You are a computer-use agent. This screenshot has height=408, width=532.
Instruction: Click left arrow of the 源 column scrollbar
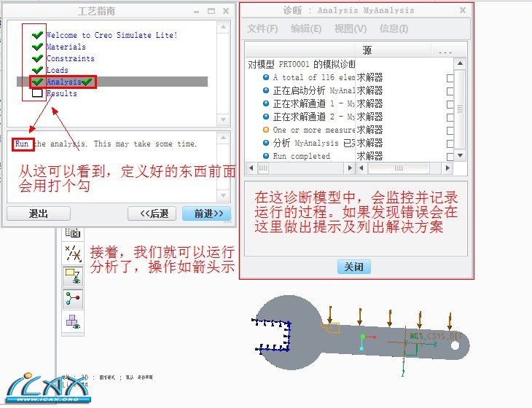(361, 168)
